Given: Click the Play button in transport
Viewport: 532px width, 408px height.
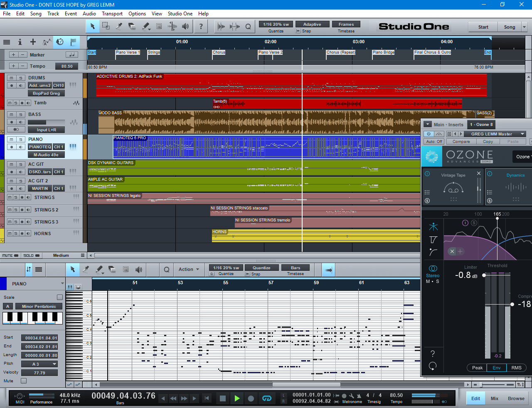Looking at the screenshot, I should (x=237, y=398).
